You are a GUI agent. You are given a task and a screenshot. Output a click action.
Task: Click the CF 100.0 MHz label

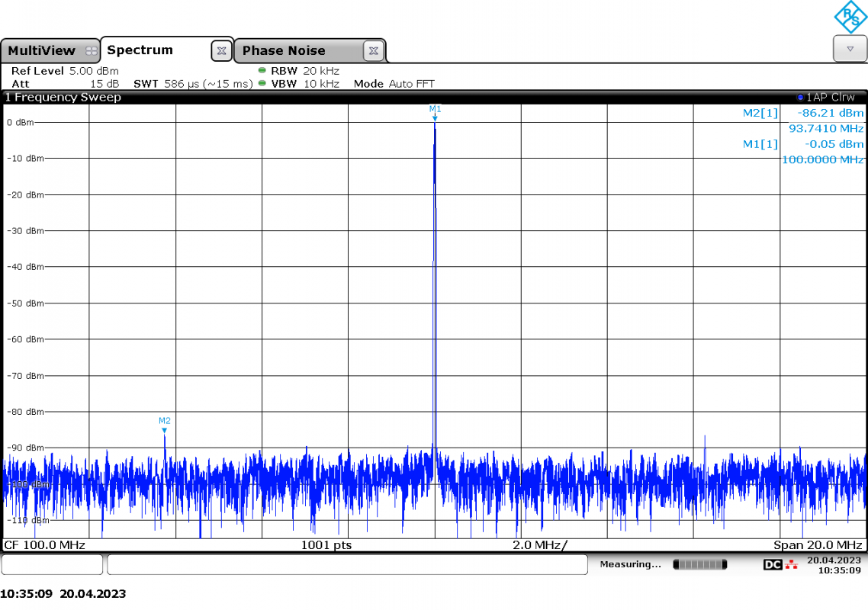pyautogui.click(x=45, y=544)
